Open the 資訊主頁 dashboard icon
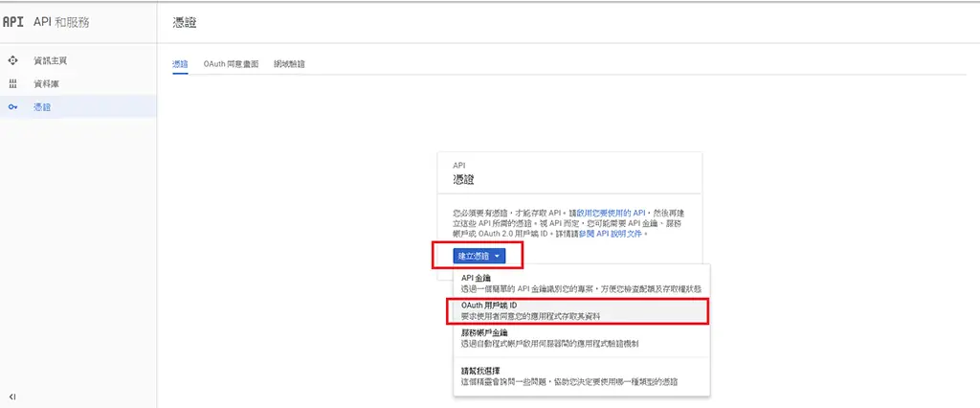The image size is (980, 408). coord(11,60)
